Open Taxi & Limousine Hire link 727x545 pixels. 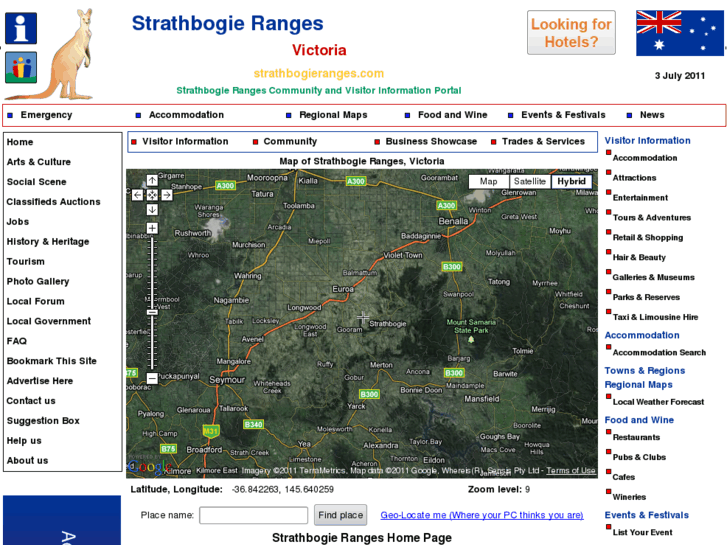coord(656,317)
